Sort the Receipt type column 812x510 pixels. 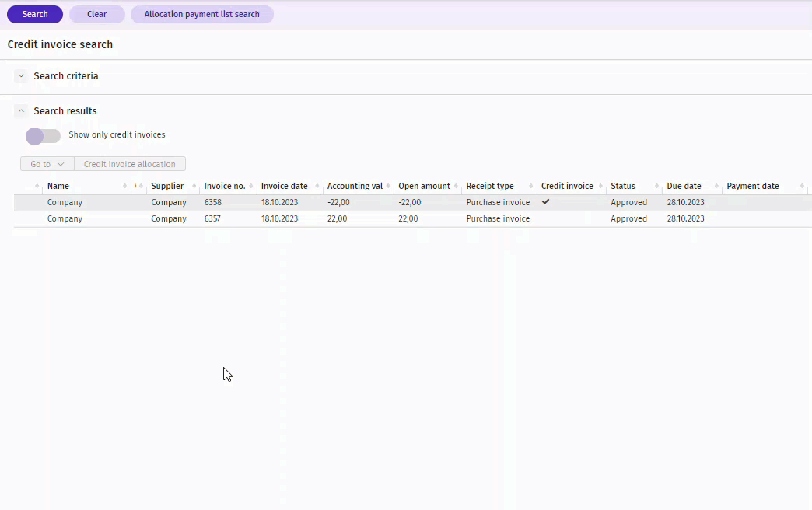(x=488, y=186)
